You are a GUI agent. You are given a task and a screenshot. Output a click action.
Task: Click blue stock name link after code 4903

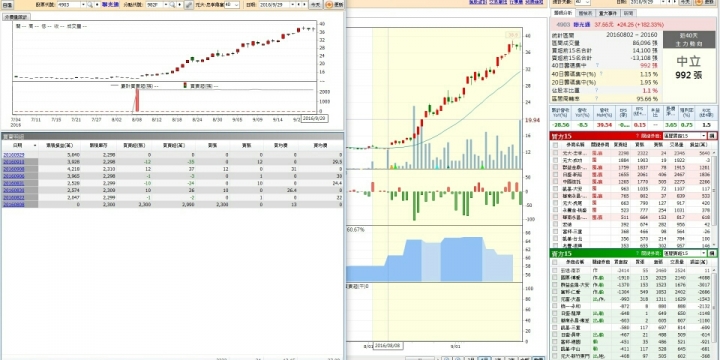(110, 5)
